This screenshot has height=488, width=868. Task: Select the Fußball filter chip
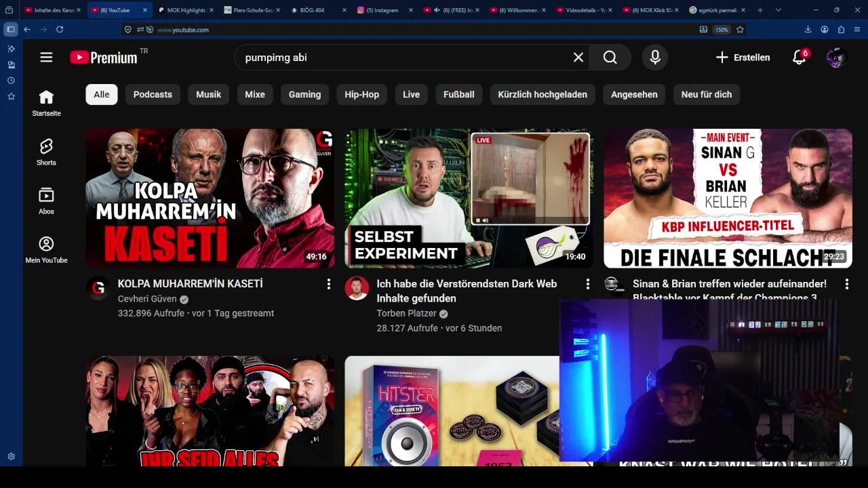pyautogui.click(x=459, y=94)
